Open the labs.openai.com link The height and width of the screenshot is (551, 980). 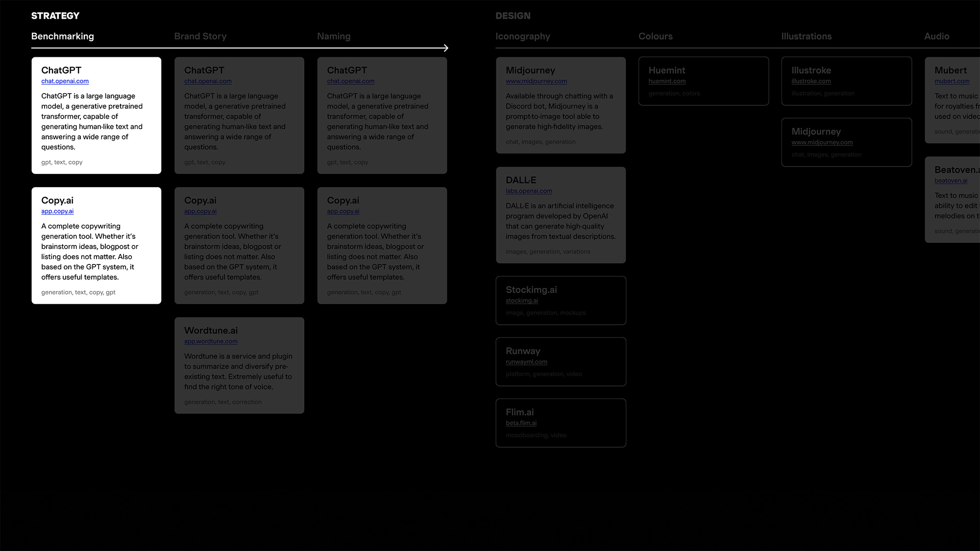tap(529, 191)
